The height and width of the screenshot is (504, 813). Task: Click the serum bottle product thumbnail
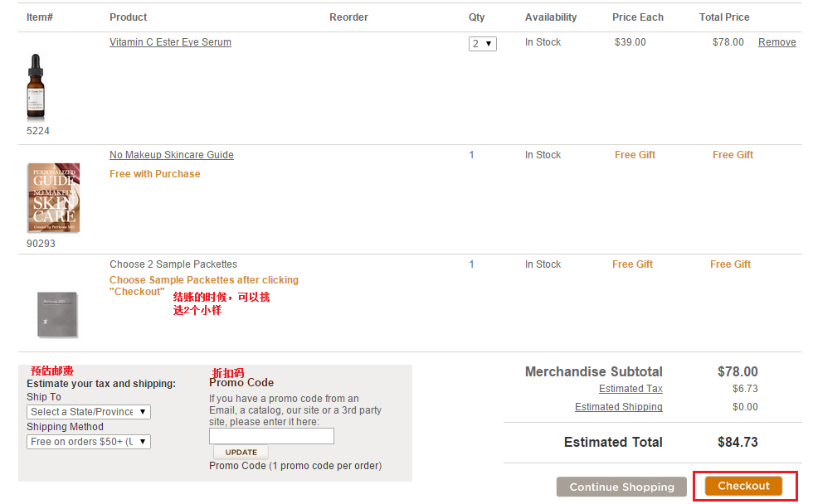click(x=36, y=86)
